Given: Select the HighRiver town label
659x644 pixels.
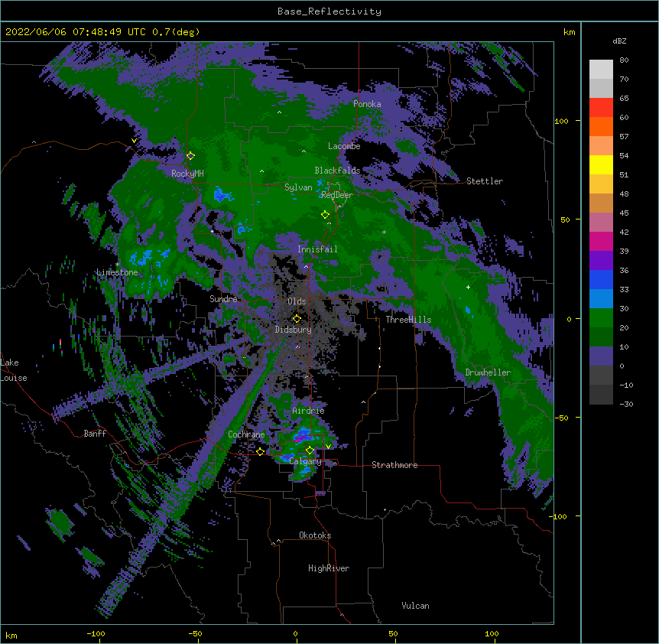Looking at the screenshot, I should pyautogui.click(x=329, y=568).
